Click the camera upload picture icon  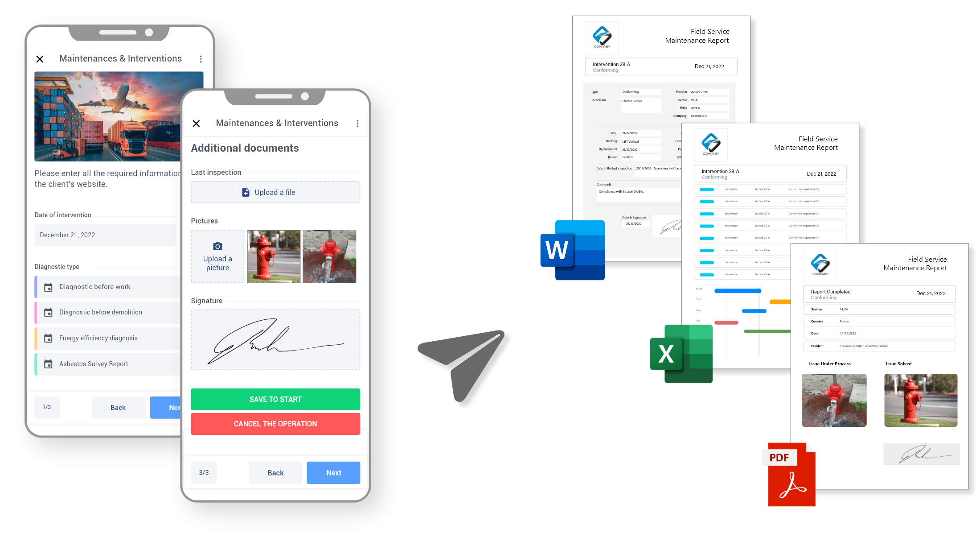(217, 246)
